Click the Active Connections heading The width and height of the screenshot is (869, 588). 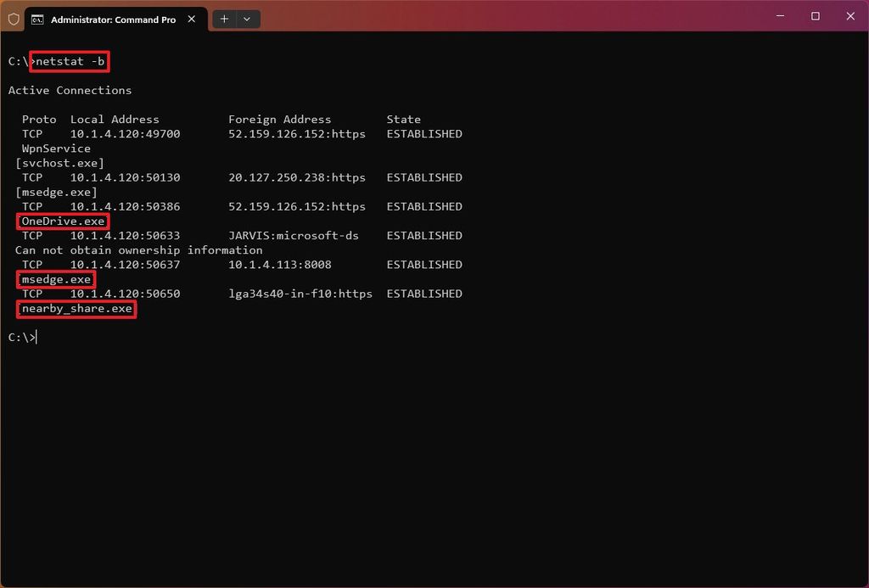click(x=70, y=90)
